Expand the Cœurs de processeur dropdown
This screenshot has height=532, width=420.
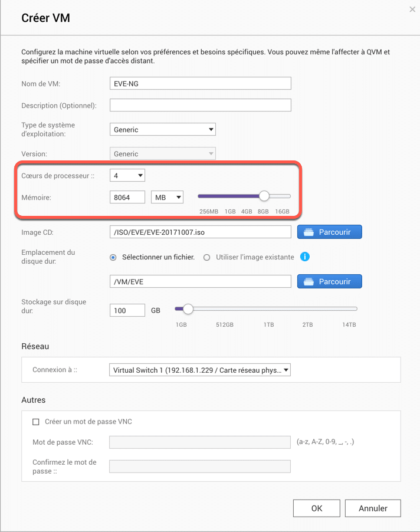click(127, 175)
